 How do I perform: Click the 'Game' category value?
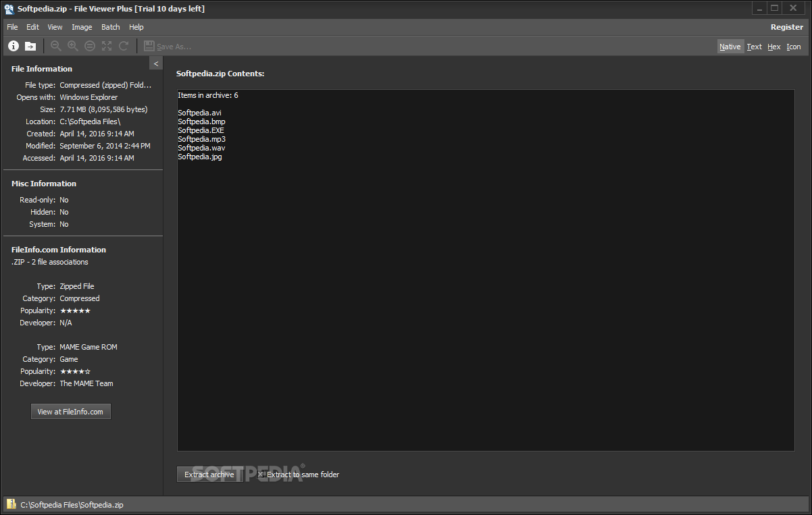point(69,359)
